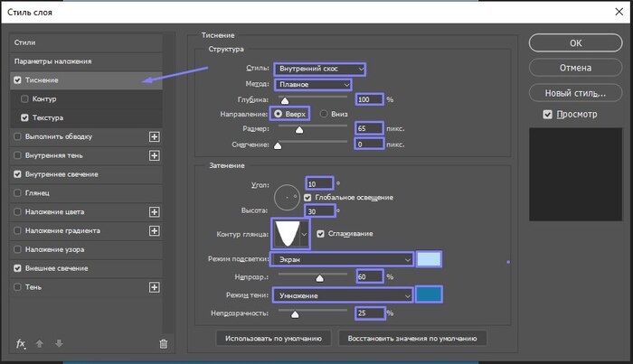The height and width of the screenshot is (364, 633).
Task: Enable the Контур checkbox under Тиснение
Action: 24,98
